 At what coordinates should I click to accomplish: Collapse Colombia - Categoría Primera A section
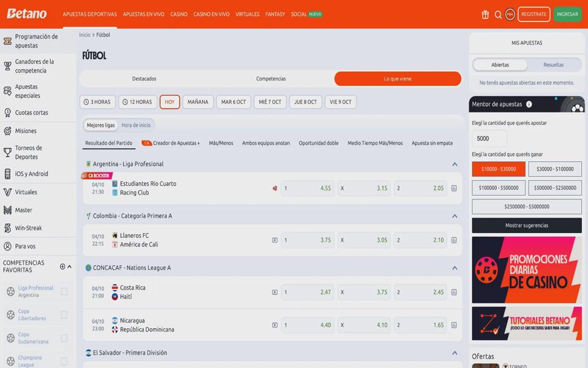[454, 216]
